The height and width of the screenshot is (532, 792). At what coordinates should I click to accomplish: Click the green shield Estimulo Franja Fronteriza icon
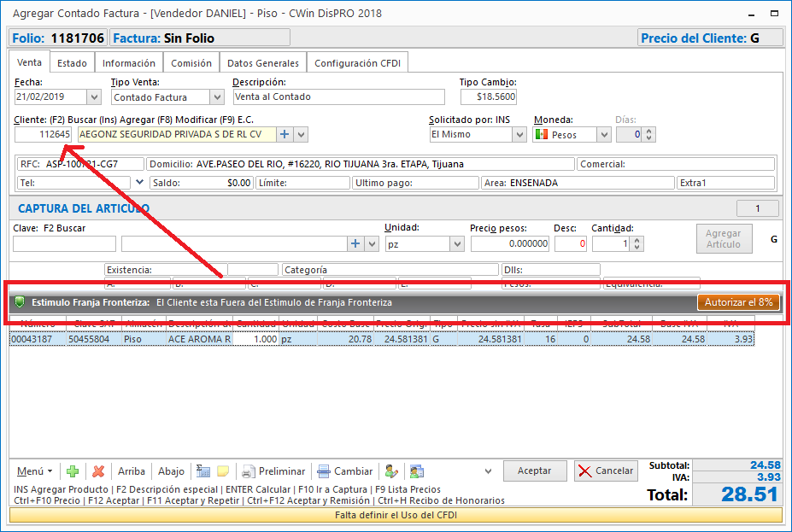coord(19,302)
